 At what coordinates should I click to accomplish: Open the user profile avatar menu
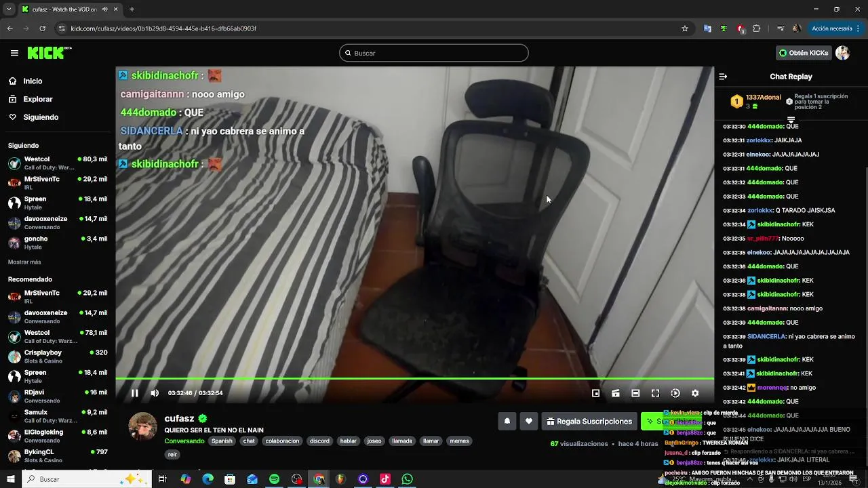pyautogui.click(x=843, y=53)
